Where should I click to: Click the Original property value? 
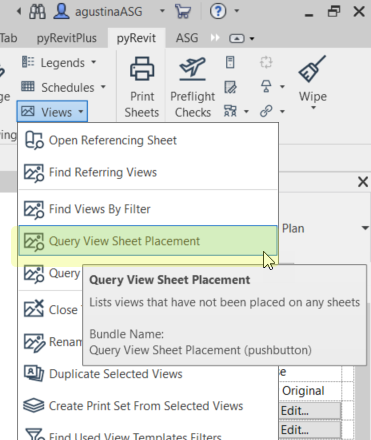coord(303,391)
